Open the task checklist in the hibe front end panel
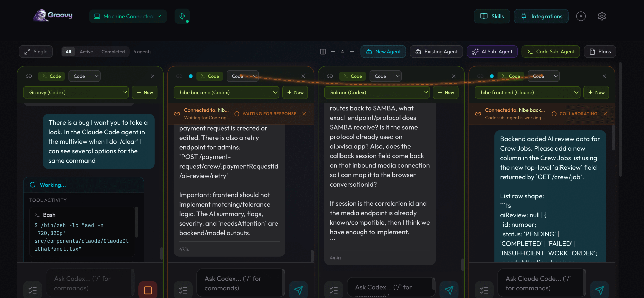The height and width of the screenshot is (298, 644). (x=484, y=290)
